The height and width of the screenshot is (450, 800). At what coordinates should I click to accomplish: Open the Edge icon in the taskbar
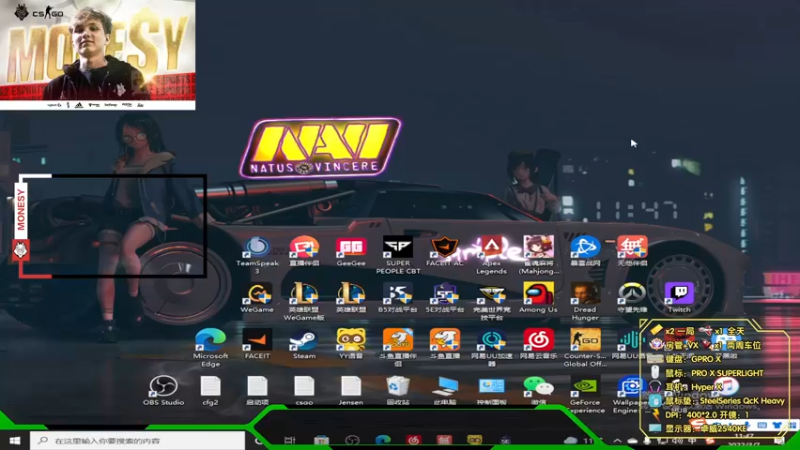383,440
